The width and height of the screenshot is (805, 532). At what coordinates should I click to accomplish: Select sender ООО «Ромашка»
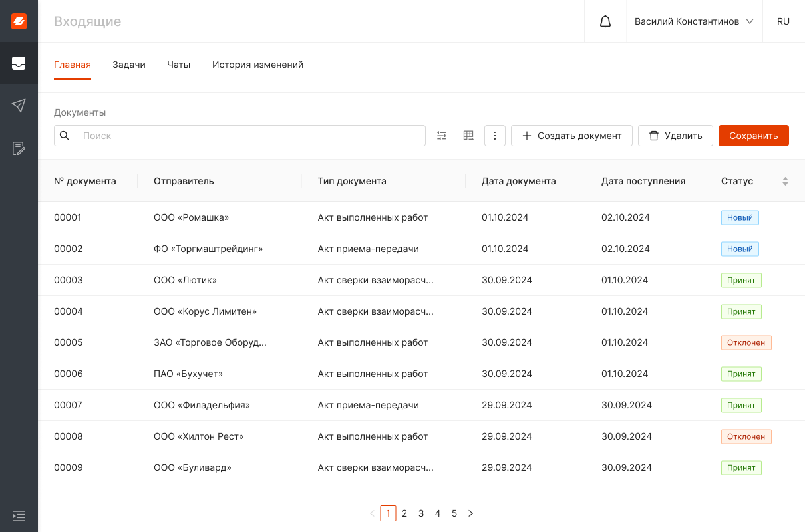[x=191, y=217]
